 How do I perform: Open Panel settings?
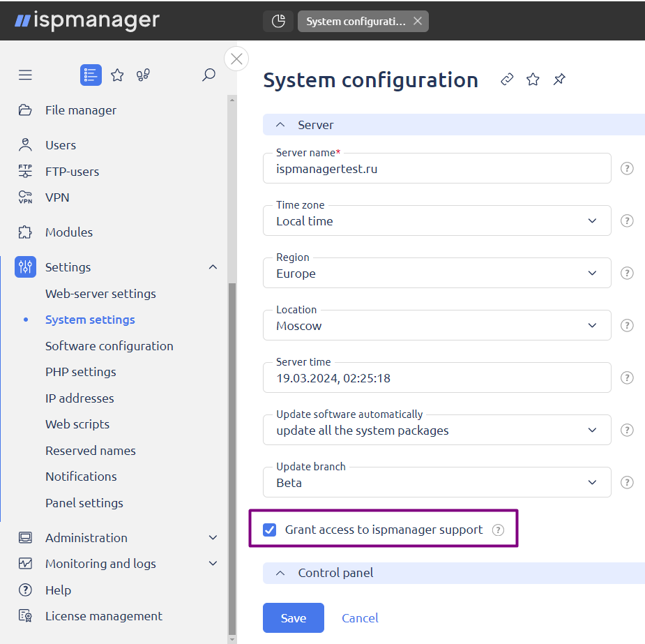pos(84,503)
